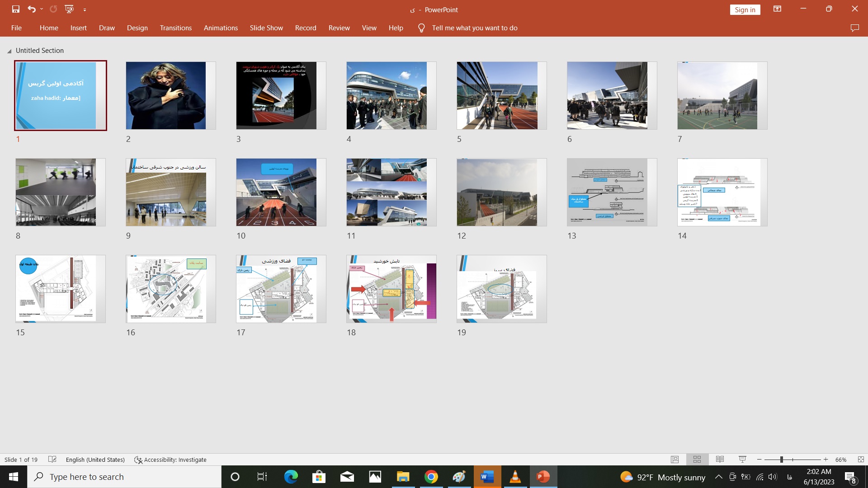Switch to Normal view icon
Screen dimensions: 868x488
pyautogui.click(x=675, y=460)
